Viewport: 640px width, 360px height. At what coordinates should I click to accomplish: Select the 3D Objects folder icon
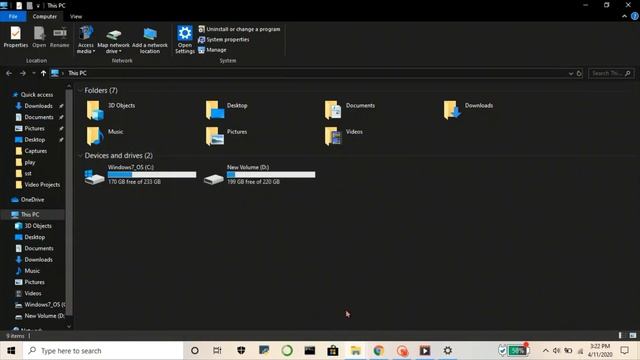coord(95,110)
